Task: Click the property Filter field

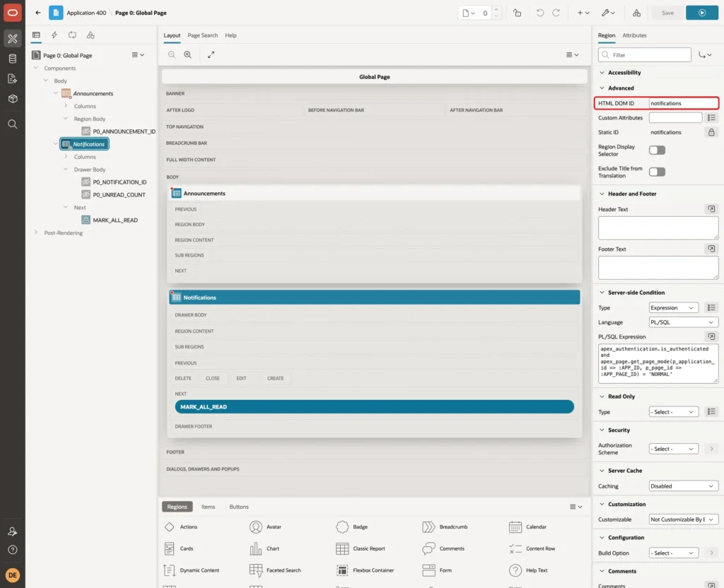Action: click(x=645, y=55)
